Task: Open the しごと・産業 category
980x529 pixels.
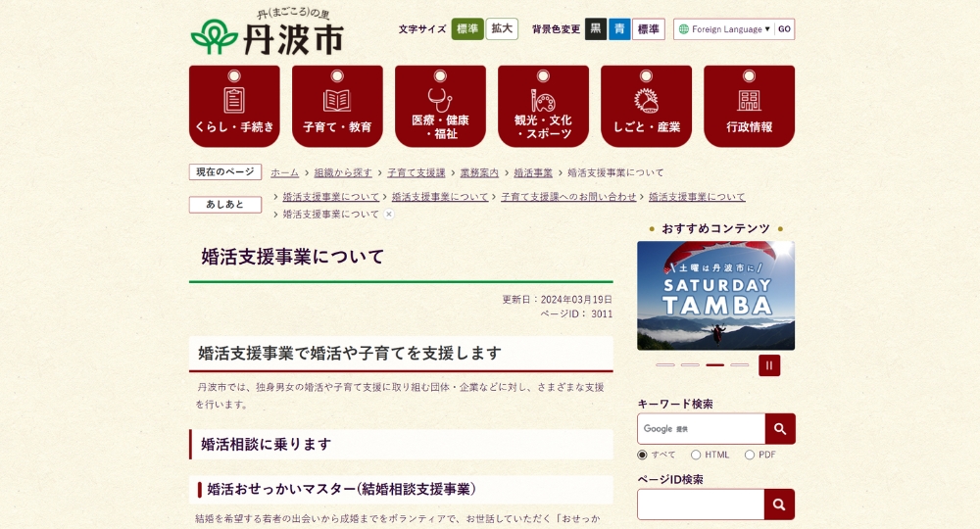Action: 646,106
